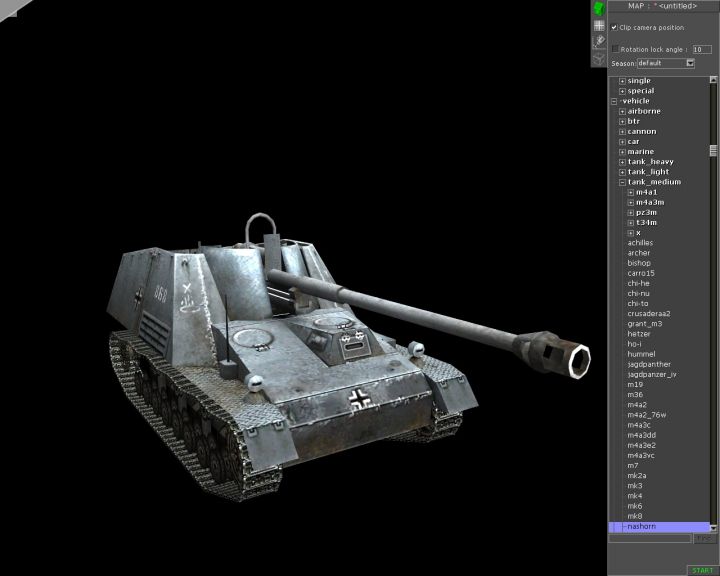This screenshot has width=720, height=576.
Task: Open the Season dropdown
Action: (x=690, y=63)
